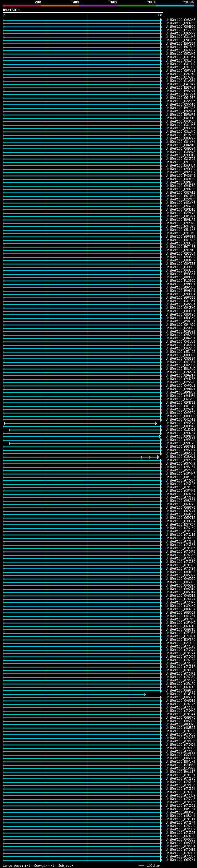Select the UniRef100_C6EVF9 label
This screenshot has width=197, height=868.
point(180,399)
